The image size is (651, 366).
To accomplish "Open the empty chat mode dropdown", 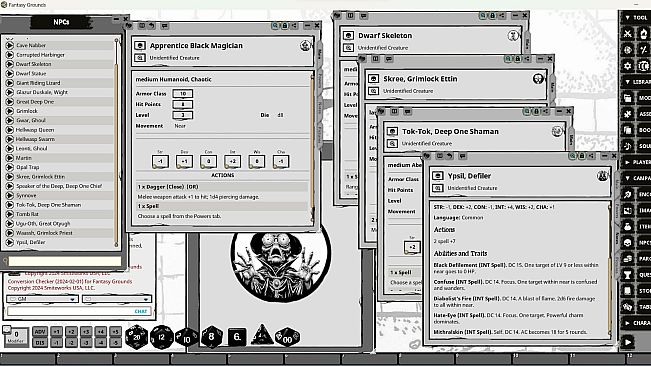I will coord(117,299).
